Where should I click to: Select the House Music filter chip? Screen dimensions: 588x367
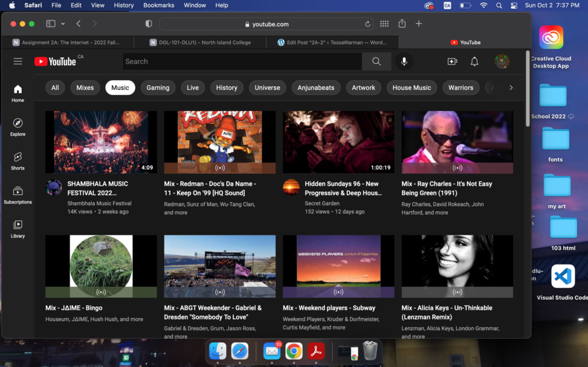(412, 88)
